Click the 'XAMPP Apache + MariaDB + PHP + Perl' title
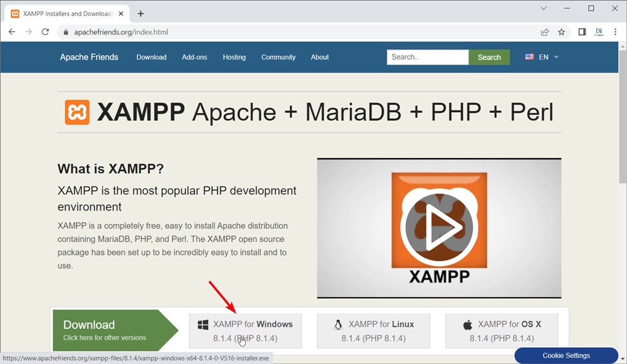The width and height of the screenshot is (627, 364). point(325,112)
